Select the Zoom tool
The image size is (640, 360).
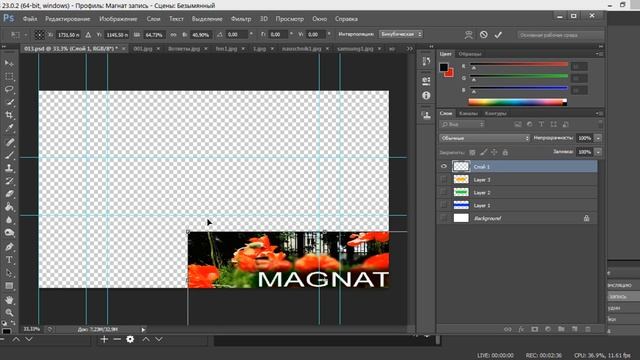point(9,313)
